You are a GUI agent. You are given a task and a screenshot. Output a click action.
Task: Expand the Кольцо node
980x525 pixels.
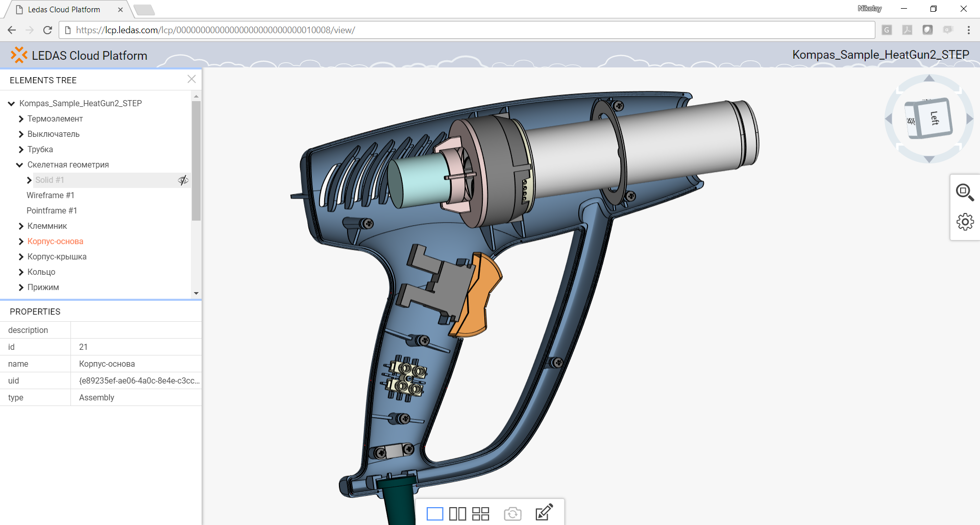(x=21, y=272)
